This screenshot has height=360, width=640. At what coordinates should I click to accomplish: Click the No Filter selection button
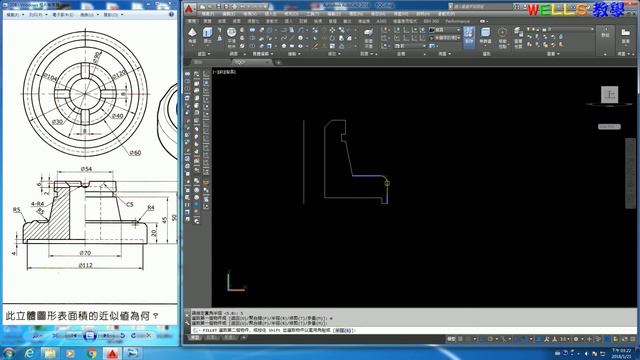[x=485, y=36]
